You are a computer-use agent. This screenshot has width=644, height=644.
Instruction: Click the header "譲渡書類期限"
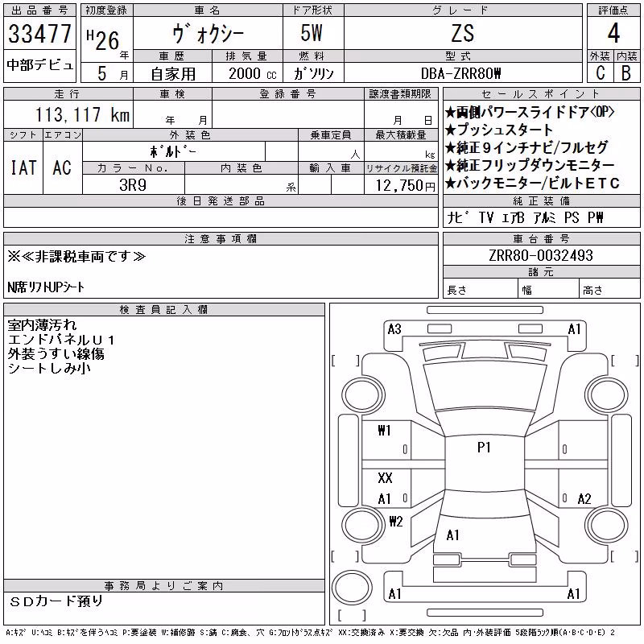tap(400, 94)
